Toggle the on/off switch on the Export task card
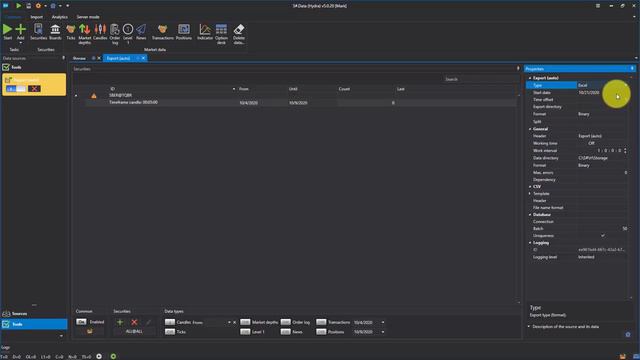 click(16, 89)
